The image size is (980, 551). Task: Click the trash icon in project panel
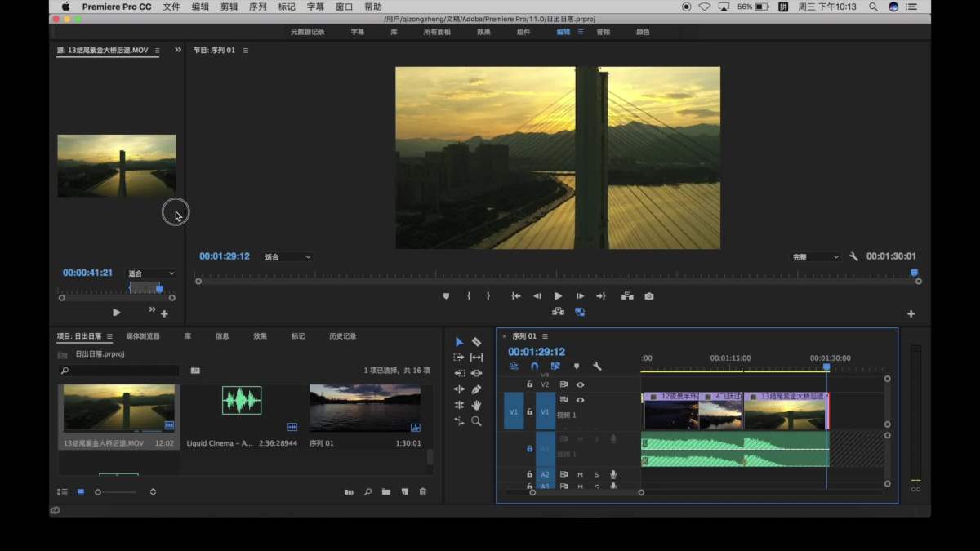click(423, 492)
